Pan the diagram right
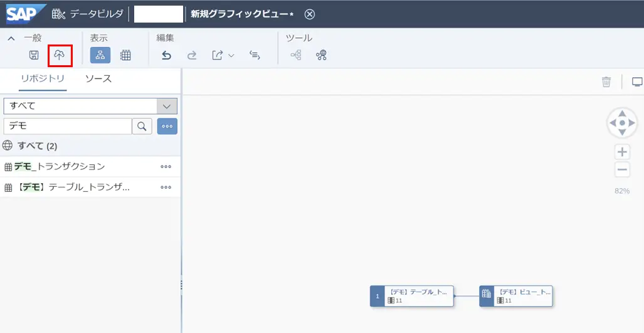Screen dimensions: 644x333 click(633, 123)
